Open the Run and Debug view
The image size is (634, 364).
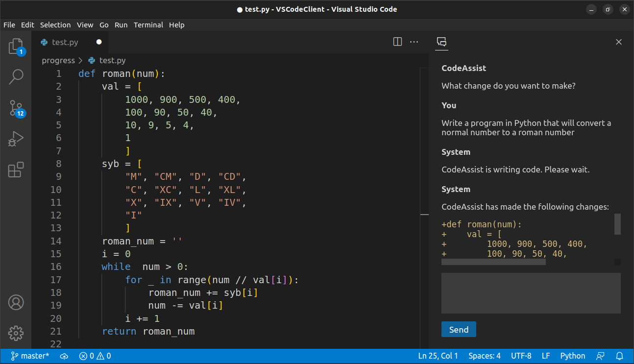click(16, 139)
